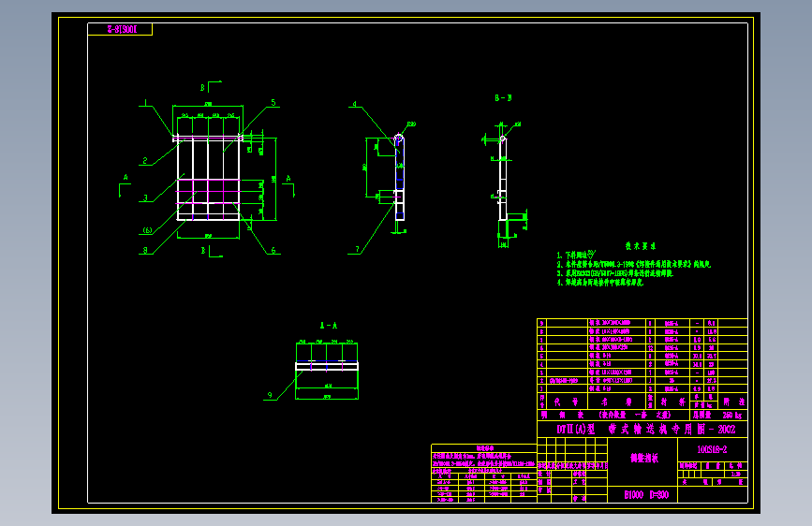This screenshot has width=812, height=526.
Task: Click the DTII(A)型 带式输送机专用图-2002 title row
Action: pos(642,430)
